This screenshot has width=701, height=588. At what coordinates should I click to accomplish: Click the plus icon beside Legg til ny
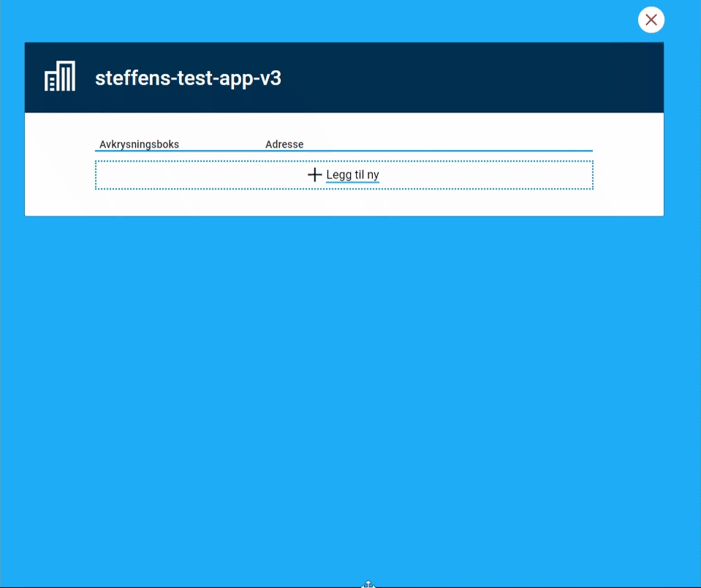314,175
